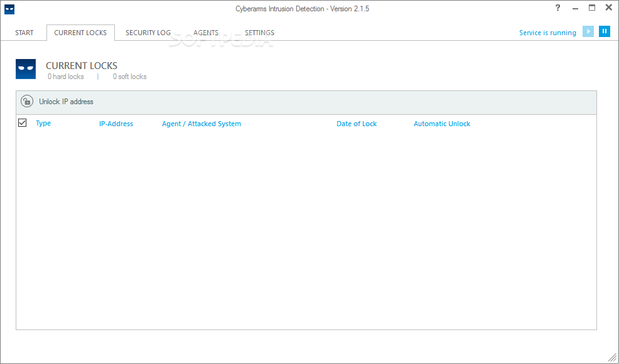Pause the running service
The width and height of the screenshot is (619, 364).
coord(605,31)
